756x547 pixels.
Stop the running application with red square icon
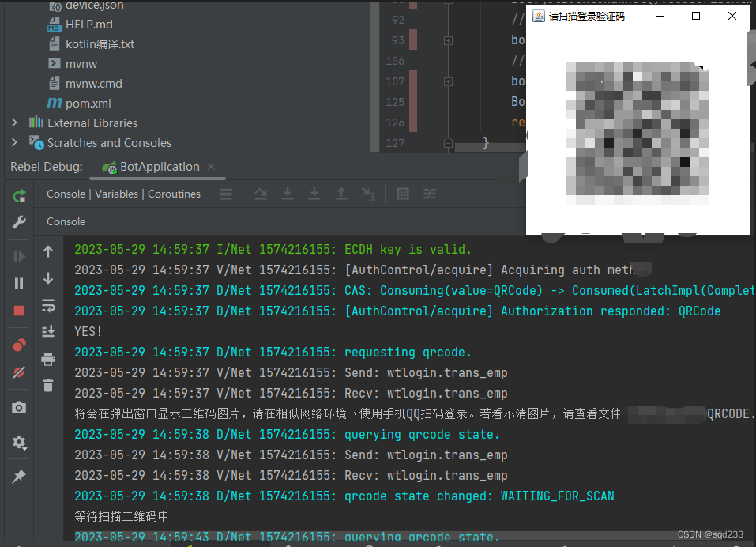coord(17,310)
